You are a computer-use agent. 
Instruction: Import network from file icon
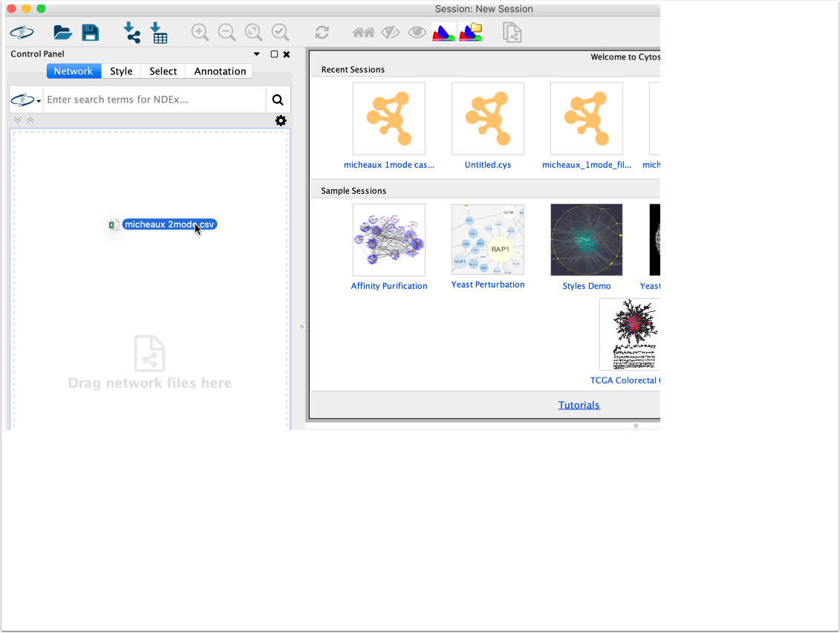click(x=131, y=33)
